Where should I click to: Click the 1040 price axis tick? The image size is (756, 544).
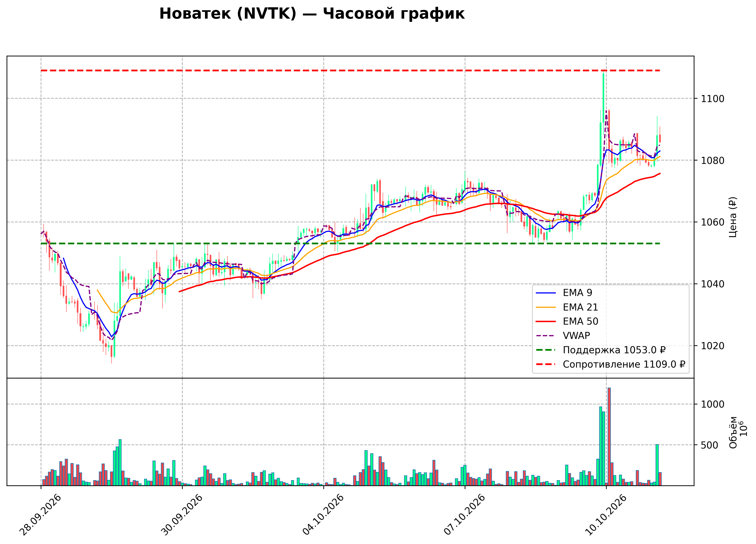pyautogui.click(x=712, y=284)
